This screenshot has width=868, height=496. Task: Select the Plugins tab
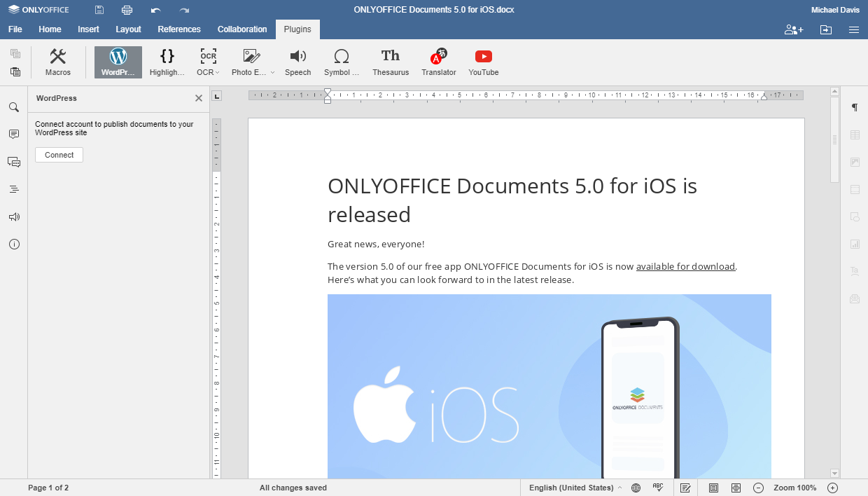click(297, 29)
